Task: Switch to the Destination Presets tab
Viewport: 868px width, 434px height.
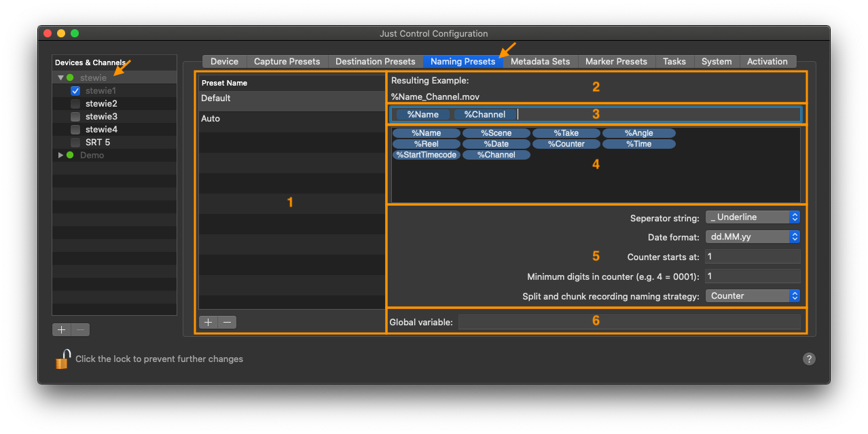Action: point(375,61)
